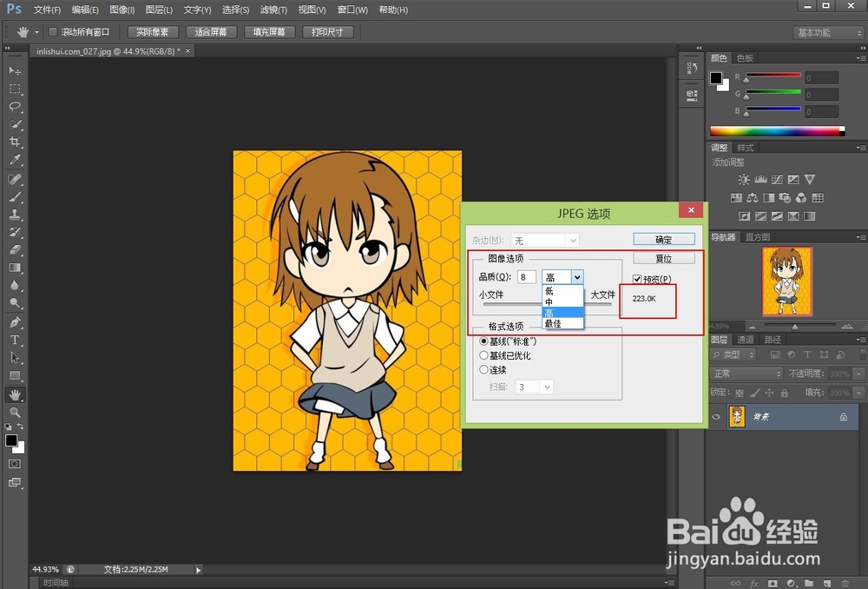Viewport: 868px width, 589px height.
Task: Toggle visibility of the Background layer
Action: click(x=716, y=416)
